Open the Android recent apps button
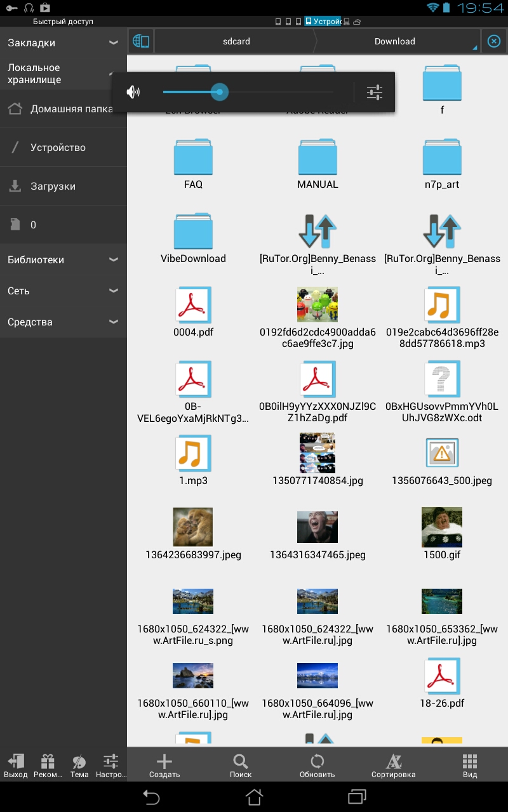Image resolution: width=508 pixels, height=812 pixels. coord(358,796)
